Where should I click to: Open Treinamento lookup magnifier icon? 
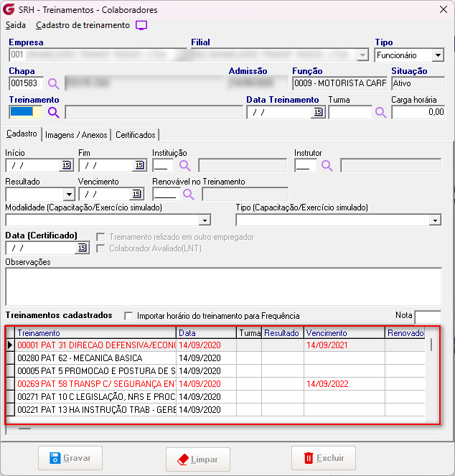54,113
